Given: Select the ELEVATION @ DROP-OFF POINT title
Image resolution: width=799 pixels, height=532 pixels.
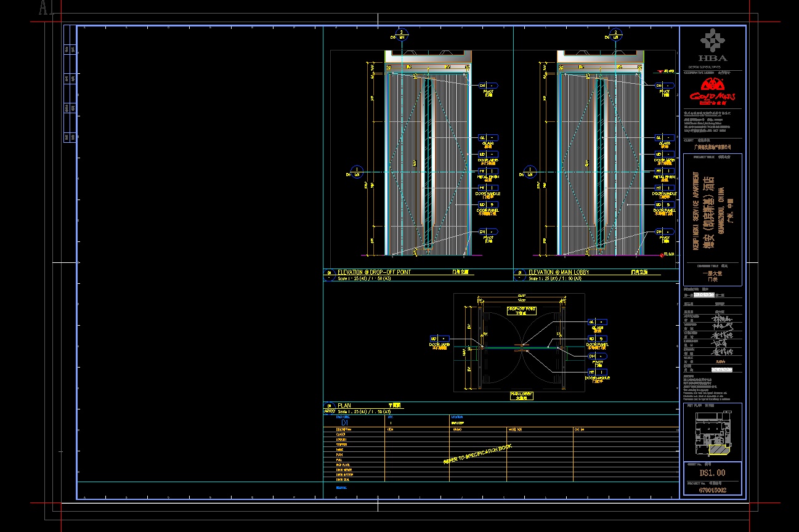Looking at the screenshot, I should 374,272.
